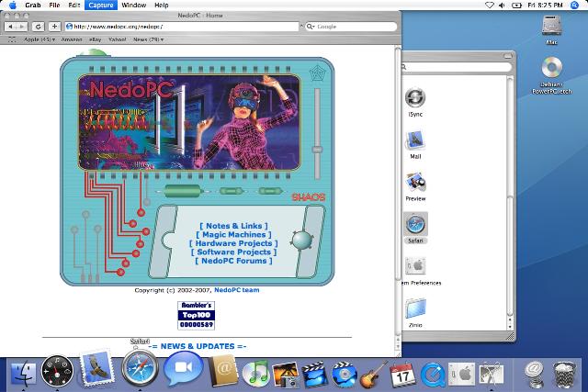
Task: Launch QuickTime Player from the Dock
Action: pos(432,374)
